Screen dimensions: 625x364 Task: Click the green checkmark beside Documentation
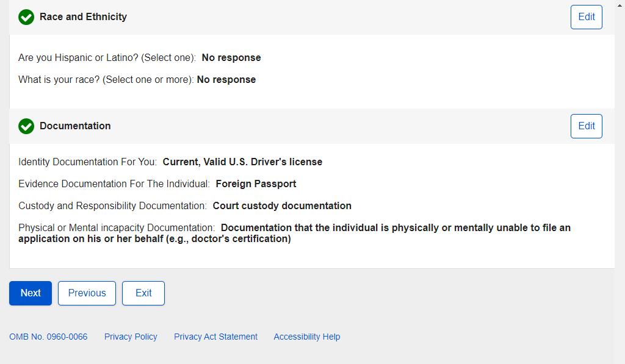(26, 126)
